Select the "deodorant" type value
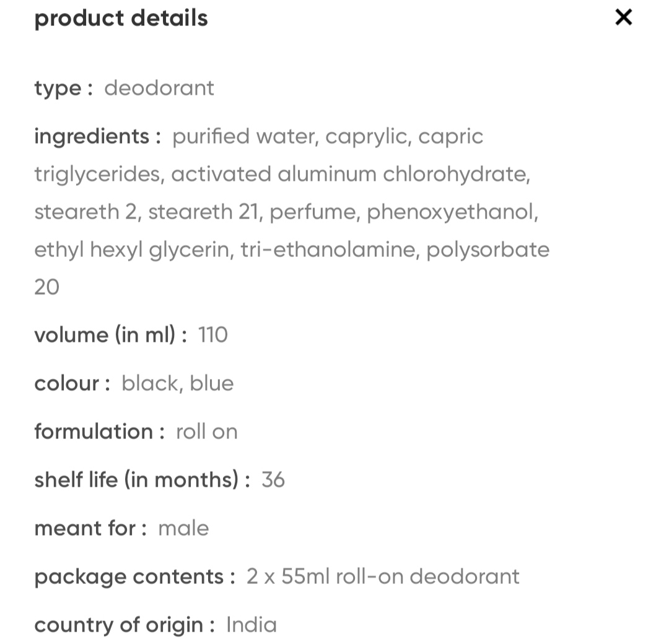Image resolution: width=669 pixels, height=644 pixels. pos(159,88)
